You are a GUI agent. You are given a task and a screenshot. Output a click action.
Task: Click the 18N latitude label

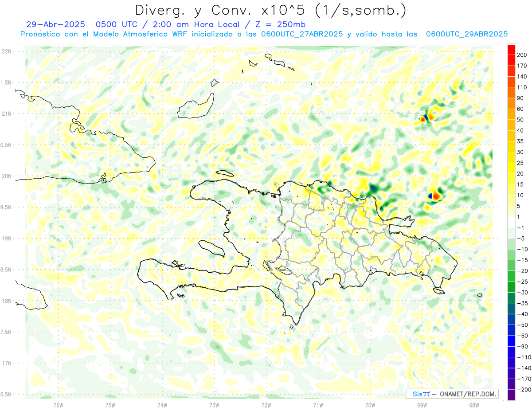coord(7,301)
